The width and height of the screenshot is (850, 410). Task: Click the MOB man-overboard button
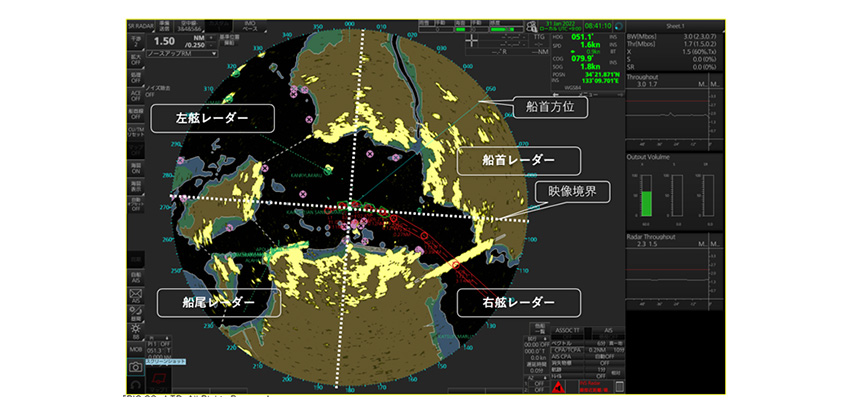coord(136,349)
